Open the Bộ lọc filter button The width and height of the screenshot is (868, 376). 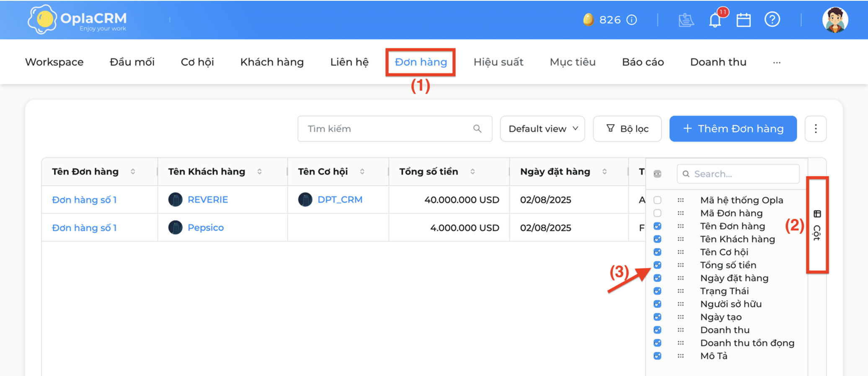(627, 129)
